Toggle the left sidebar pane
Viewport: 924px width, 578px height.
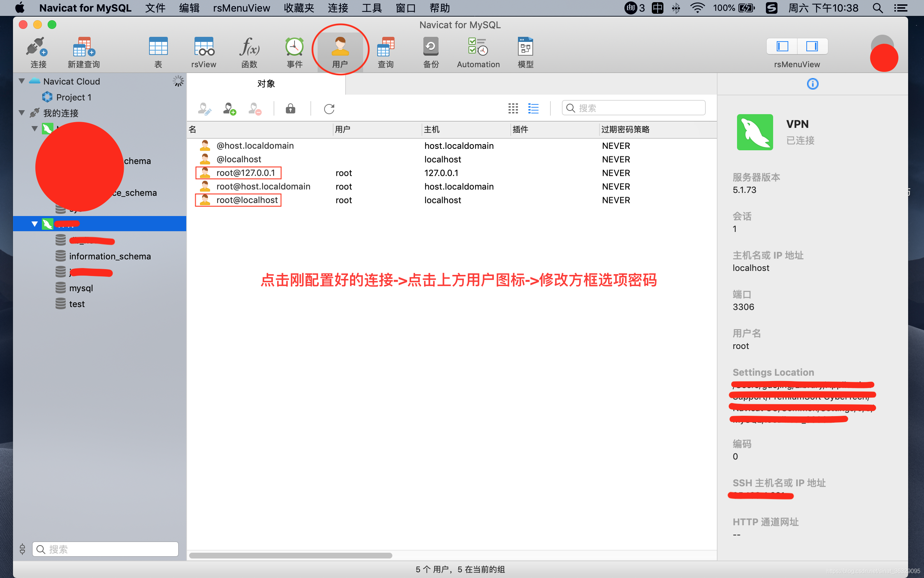[783, 46]
